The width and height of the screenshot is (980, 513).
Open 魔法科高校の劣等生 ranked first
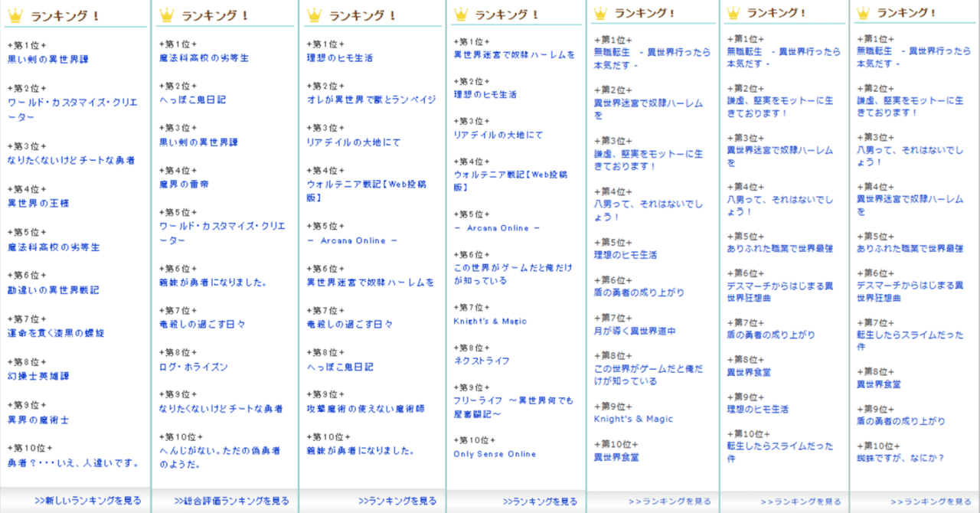tap(204, 57)
